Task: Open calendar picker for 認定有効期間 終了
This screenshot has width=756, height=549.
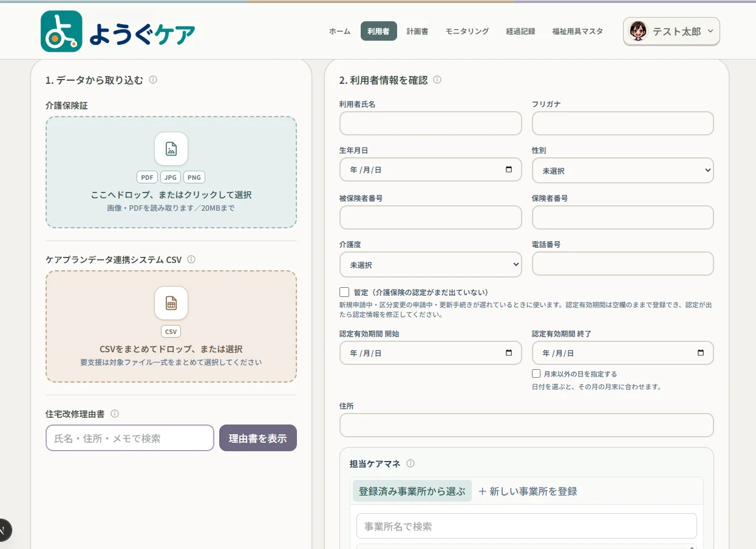Action: [701, 353]
